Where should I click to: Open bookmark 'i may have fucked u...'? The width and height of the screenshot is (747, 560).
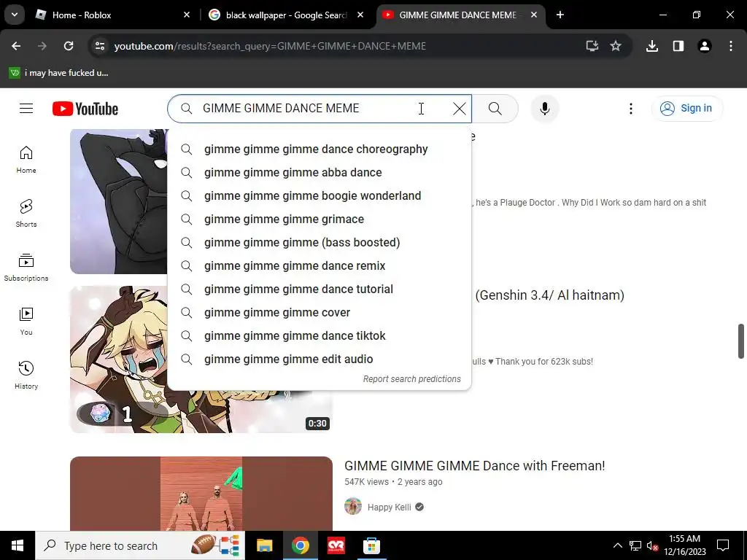(x=59, y=73)
